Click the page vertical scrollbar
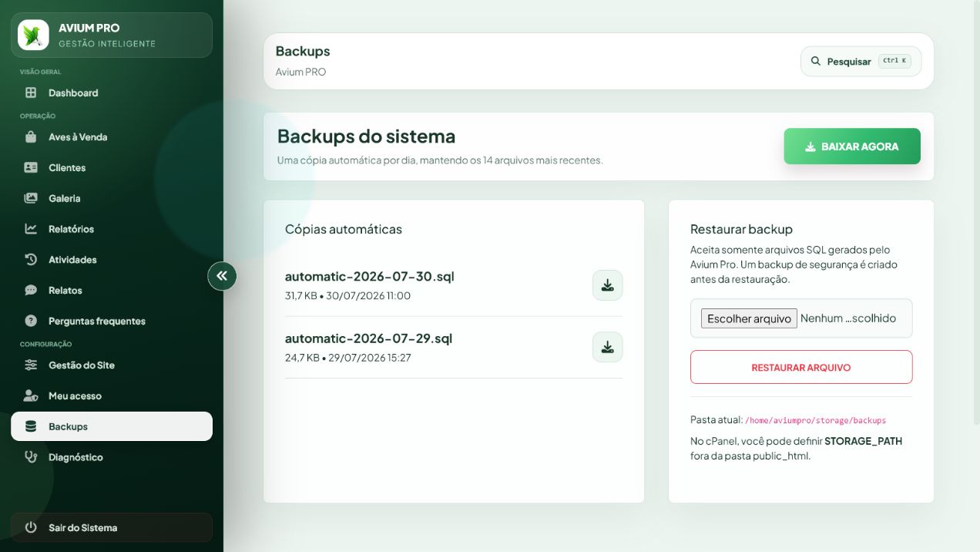The height and width of the screenshot is (552, 980). pos(977,212)
